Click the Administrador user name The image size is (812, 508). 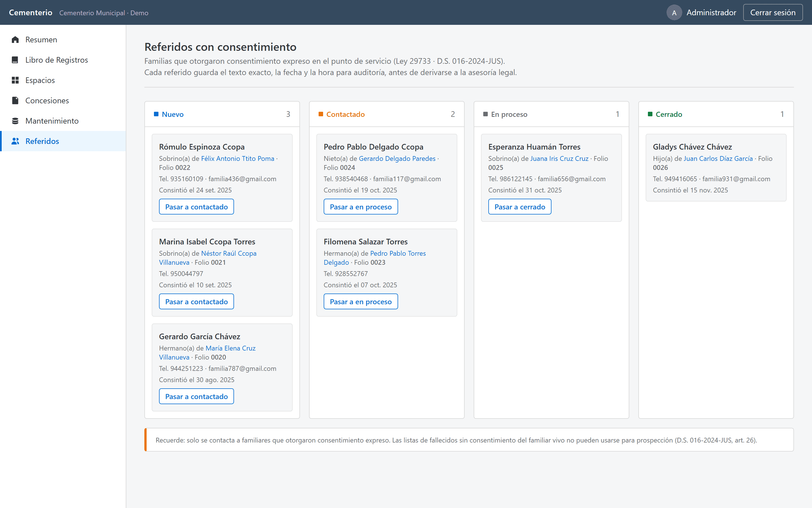(x=711, y=12)
